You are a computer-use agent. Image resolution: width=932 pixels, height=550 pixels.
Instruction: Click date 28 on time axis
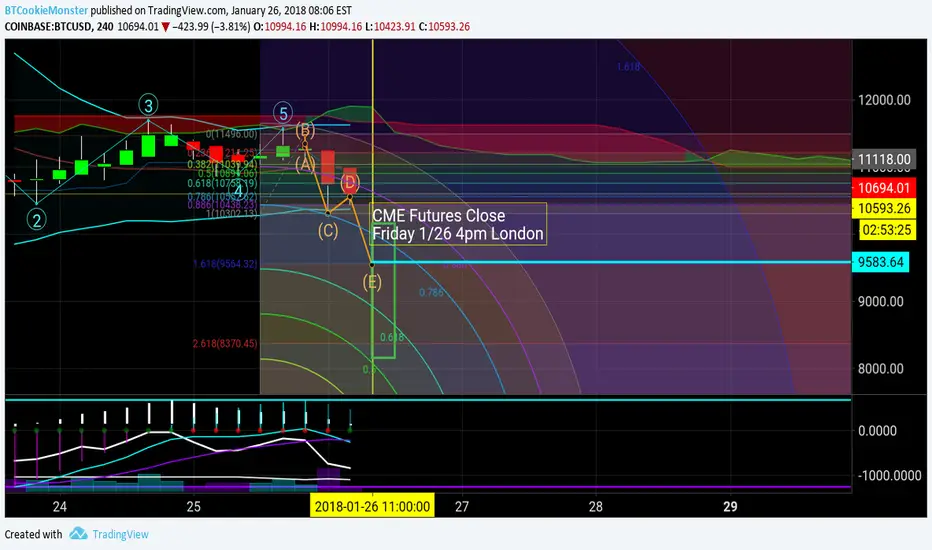(x=596, y=507)
